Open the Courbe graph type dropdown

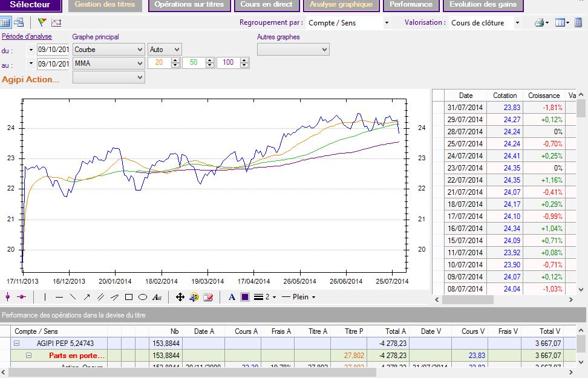tap(140, 50)
